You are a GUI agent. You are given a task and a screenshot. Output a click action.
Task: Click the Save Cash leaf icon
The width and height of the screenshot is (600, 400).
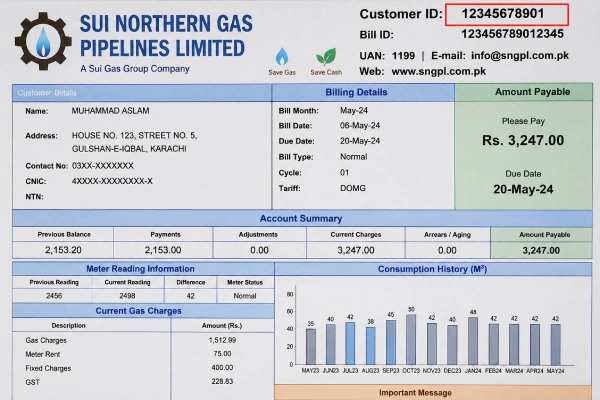326,57
